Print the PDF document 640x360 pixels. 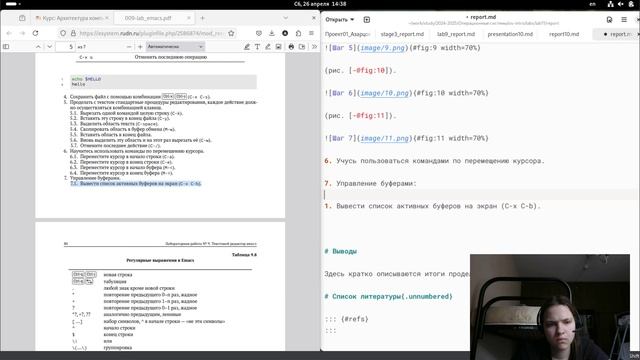click(291, 47)
